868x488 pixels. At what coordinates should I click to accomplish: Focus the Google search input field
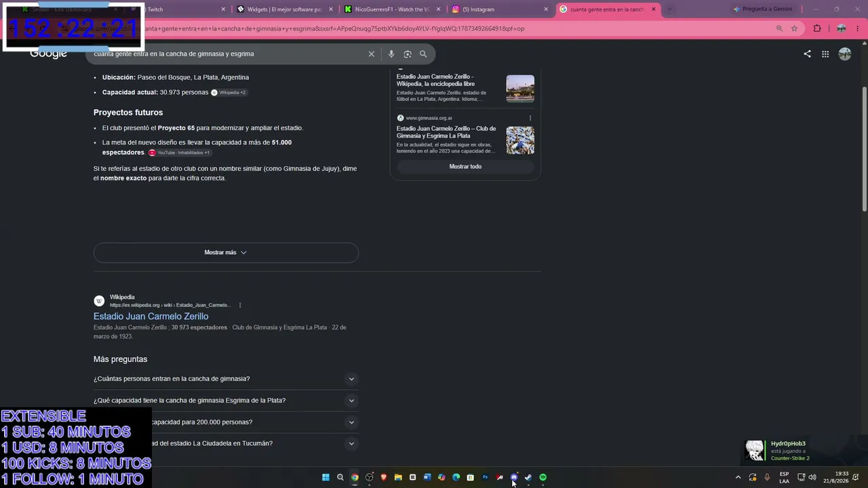pyautogui.click(x=227, y=54)
